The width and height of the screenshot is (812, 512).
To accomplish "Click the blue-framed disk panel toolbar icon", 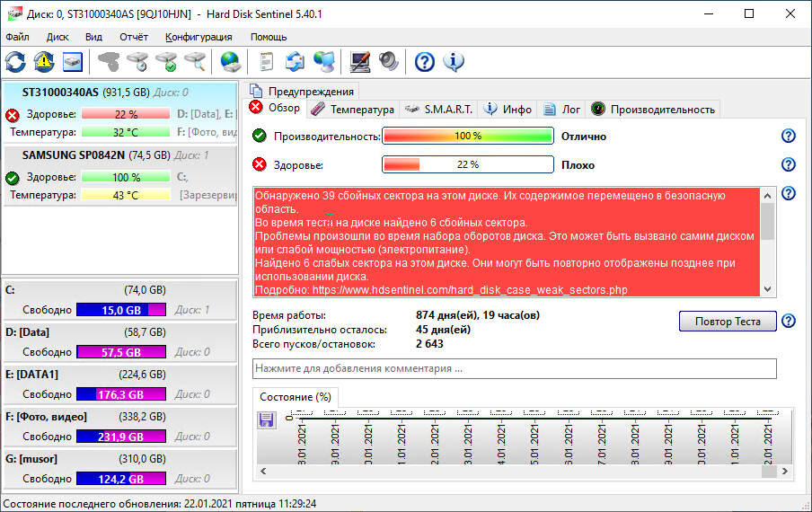I will 73,62.
